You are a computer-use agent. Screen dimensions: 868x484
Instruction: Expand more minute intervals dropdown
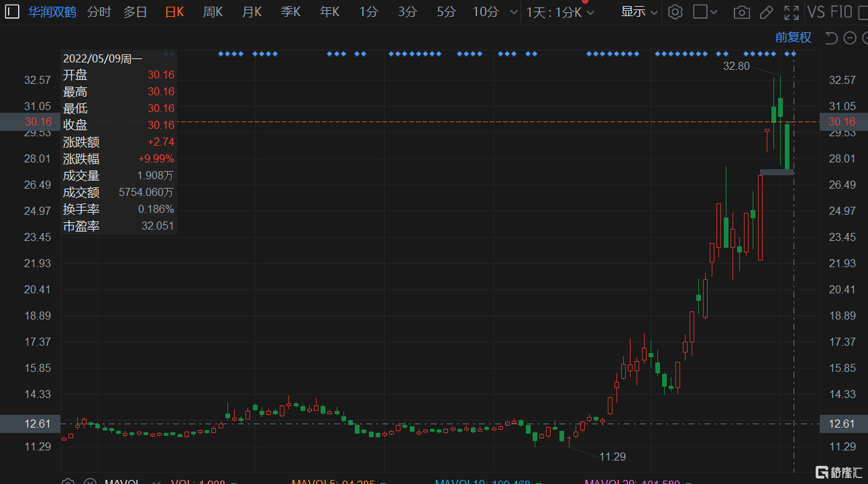pos(513,12)
